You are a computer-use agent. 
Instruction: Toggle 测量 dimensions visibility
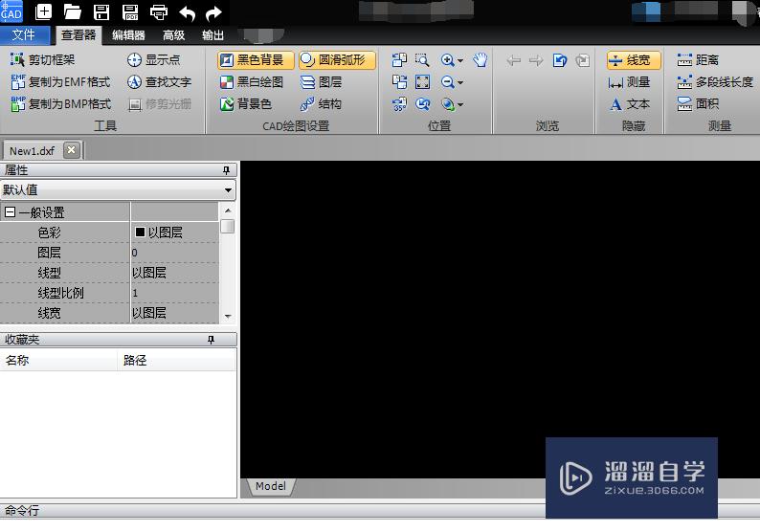tap(629, 82)
